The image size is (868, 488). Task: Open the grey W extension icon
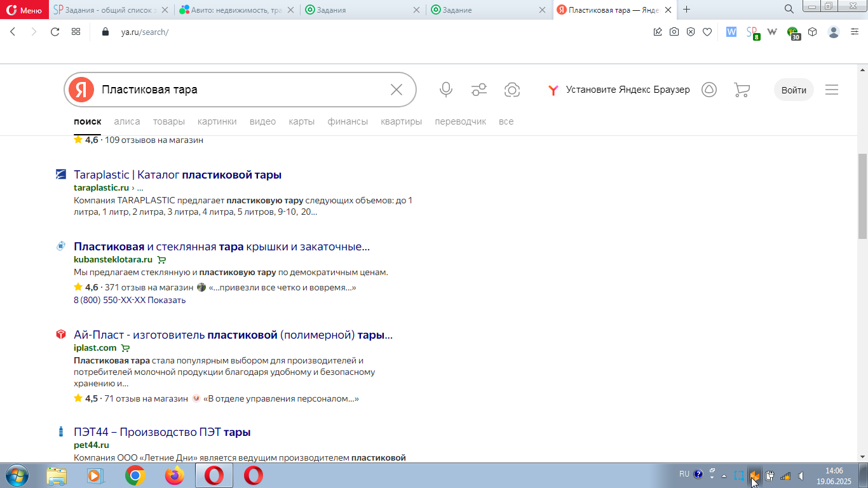[773, 32]
